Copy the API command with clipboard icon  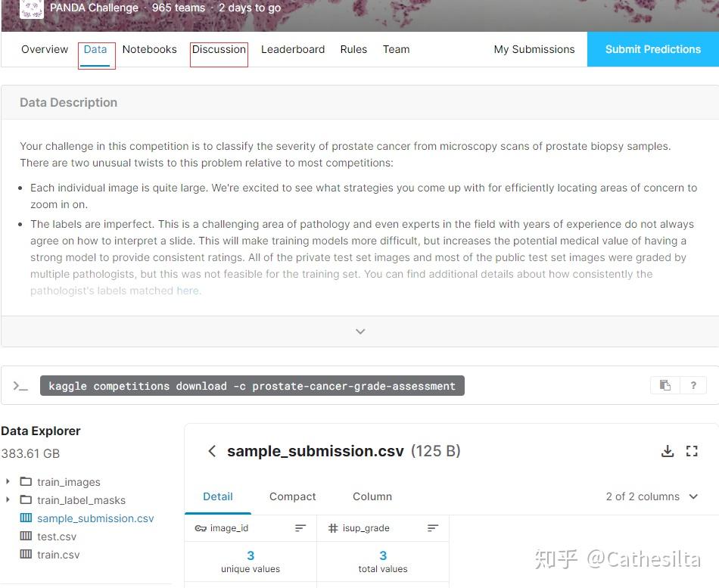(x=665, y=385)
